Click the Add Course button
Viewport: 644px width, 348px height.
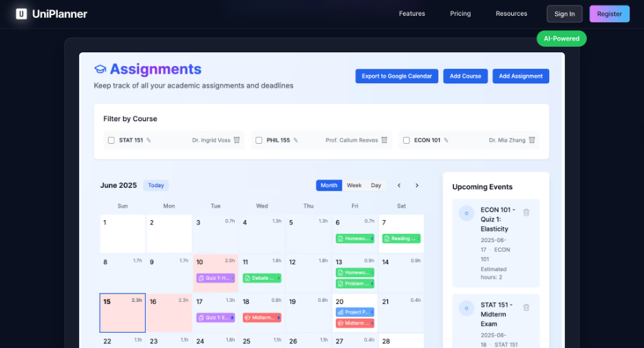click(x=465, y=76)
